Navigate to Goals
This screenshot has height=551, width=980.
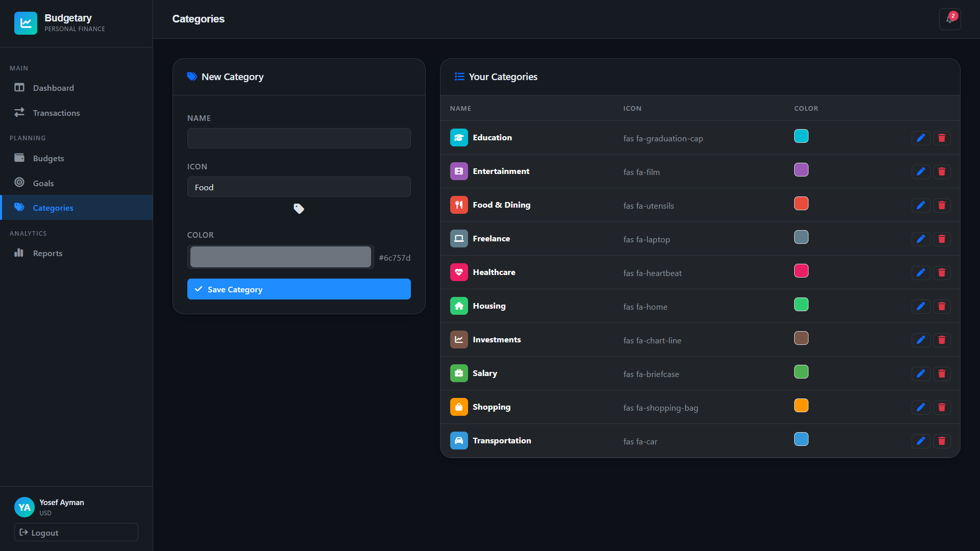77,183
